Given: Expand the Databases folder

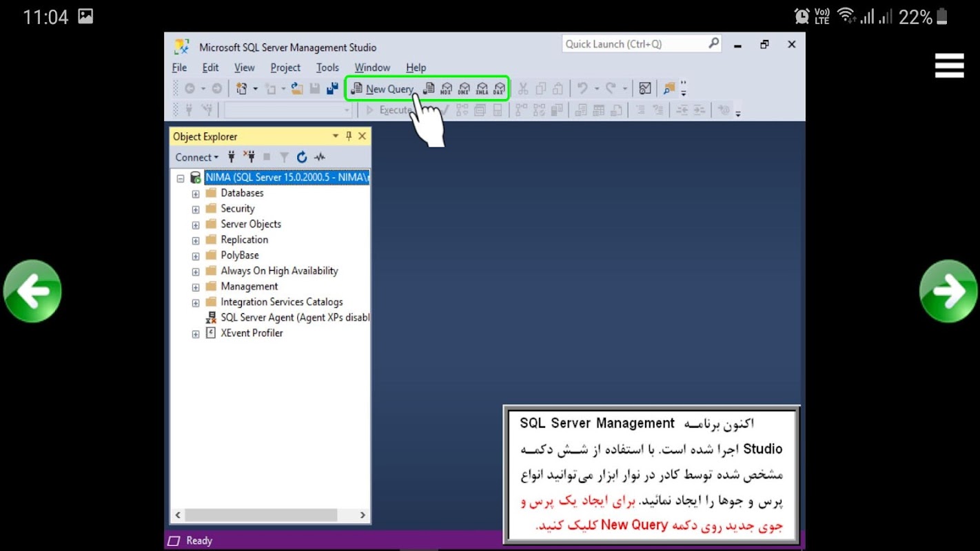Looking at the screenshot, I should tap(196, 194).
